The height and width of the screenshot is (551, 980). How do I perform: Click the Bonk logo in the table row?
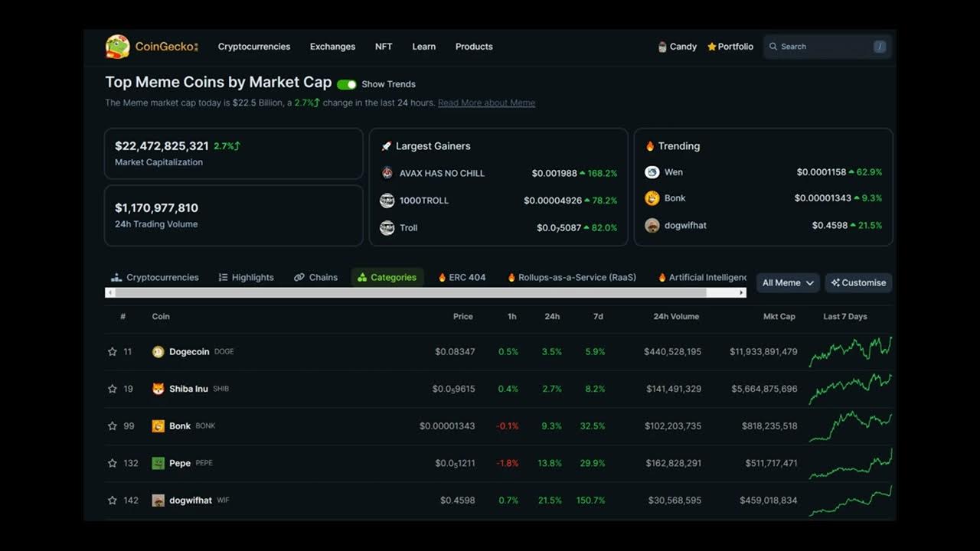[158, 426]
